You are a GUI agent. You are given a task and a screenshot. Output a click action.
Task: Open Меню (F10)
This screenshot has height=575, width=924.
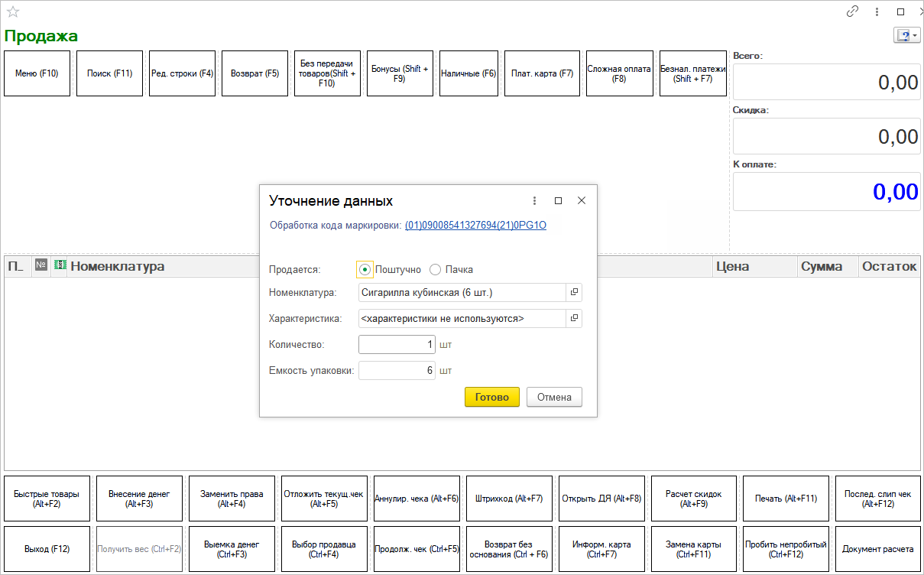click(x=37, y=73)
